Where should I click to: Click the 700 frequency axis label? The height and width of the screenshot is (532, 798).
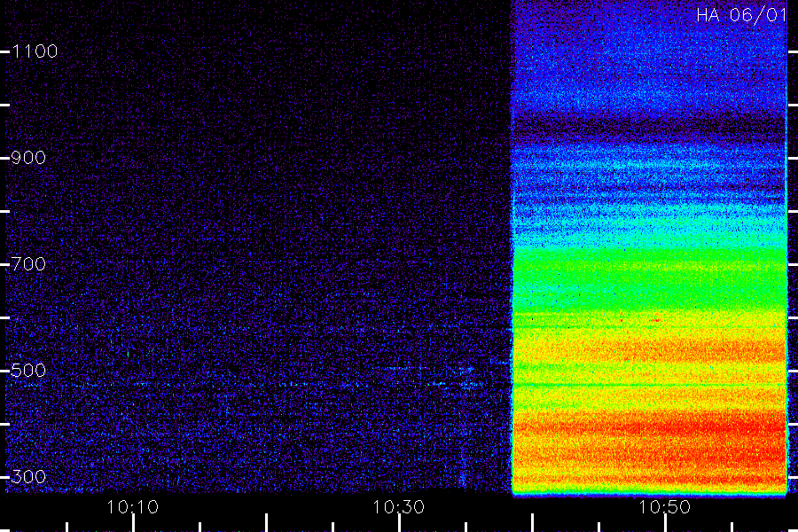pyautogui.click(x=28, y=264)
